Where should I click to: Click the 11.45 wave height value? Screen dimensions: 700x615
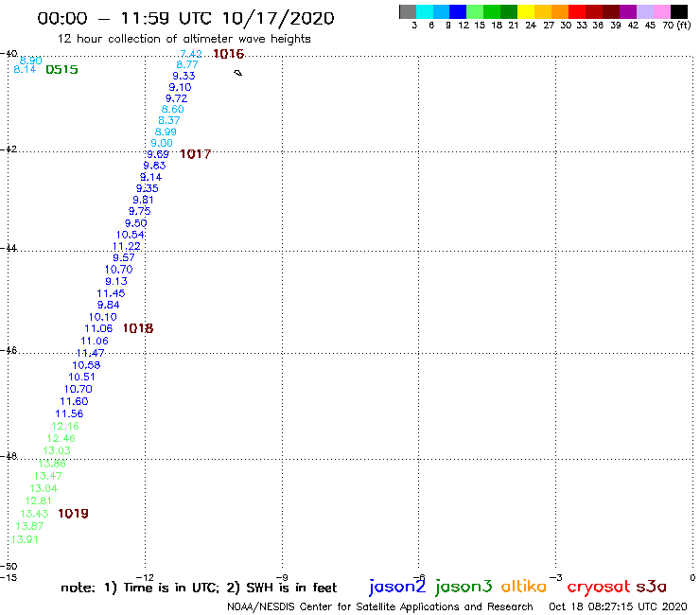111,293
